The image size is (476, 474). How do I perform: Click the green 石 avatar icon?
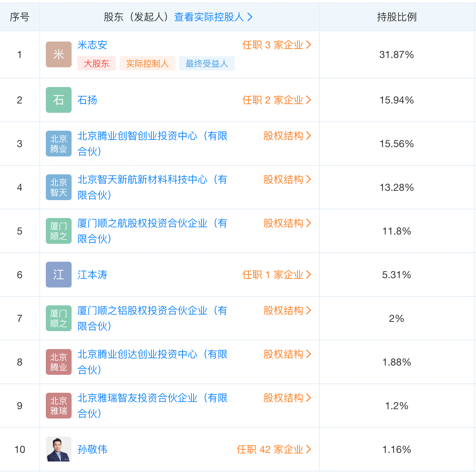59,100
